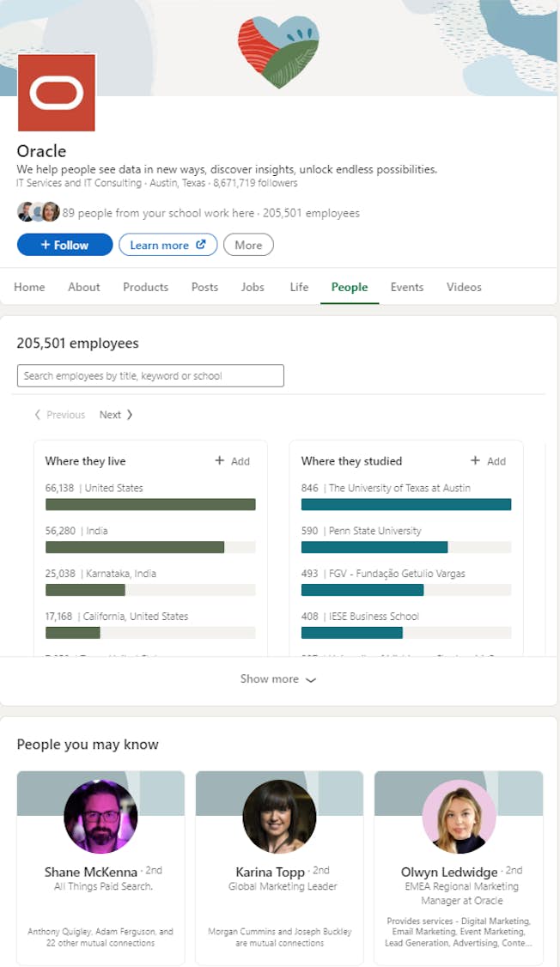Add a school under Where they studied

click(489, 460)
